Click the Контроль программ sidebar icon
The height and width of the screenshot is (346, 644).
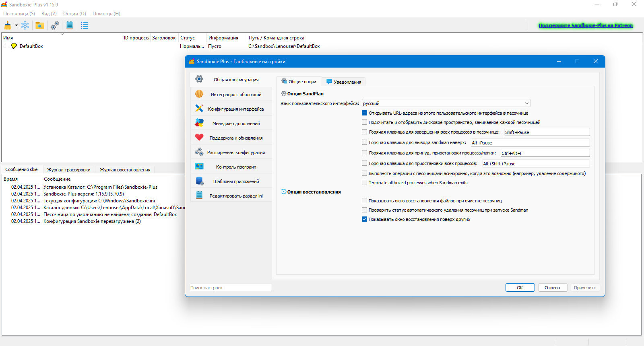[x=199, y=166]
